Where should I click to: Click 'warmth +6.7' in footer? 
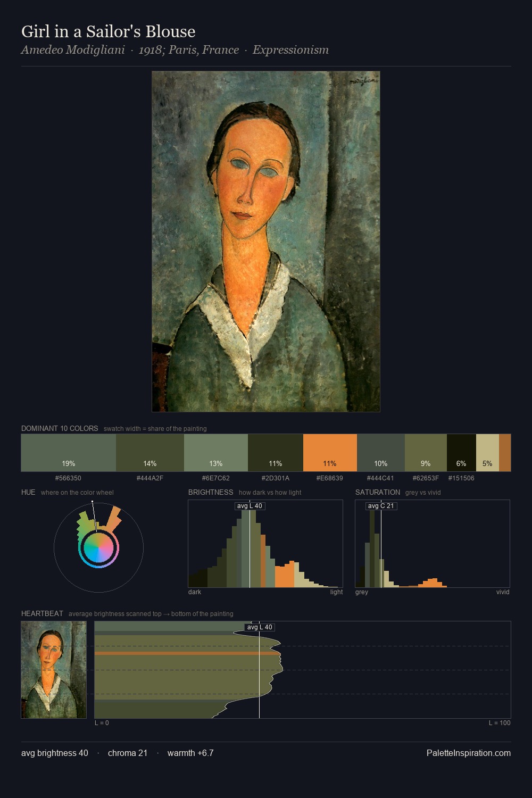[190, 753]
